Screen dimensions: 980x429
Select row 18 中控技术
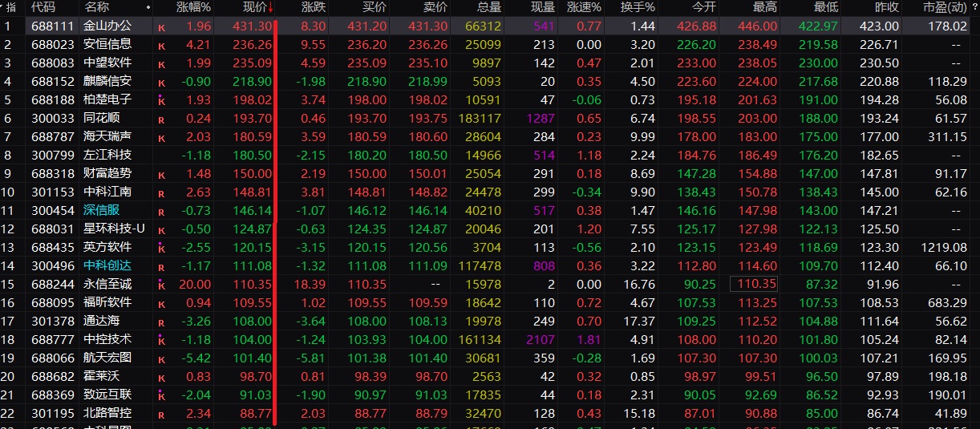coord(107,340)
